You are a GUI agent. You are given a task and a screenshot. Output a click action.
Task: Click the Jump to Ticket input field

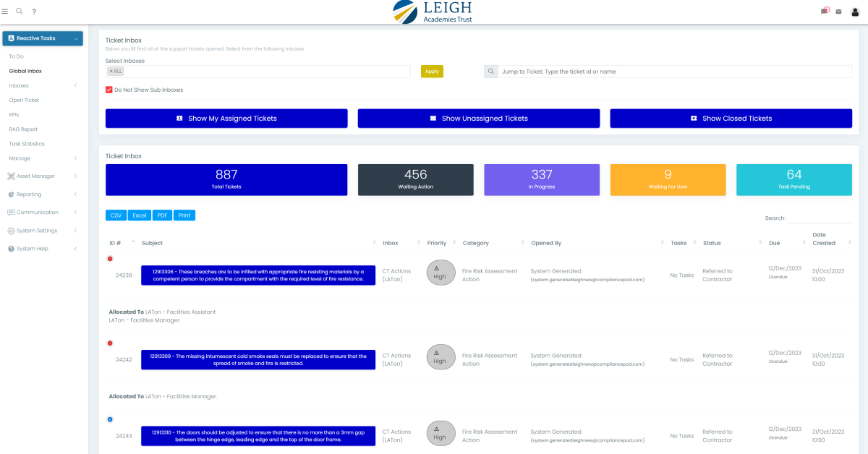click(674, 72)
